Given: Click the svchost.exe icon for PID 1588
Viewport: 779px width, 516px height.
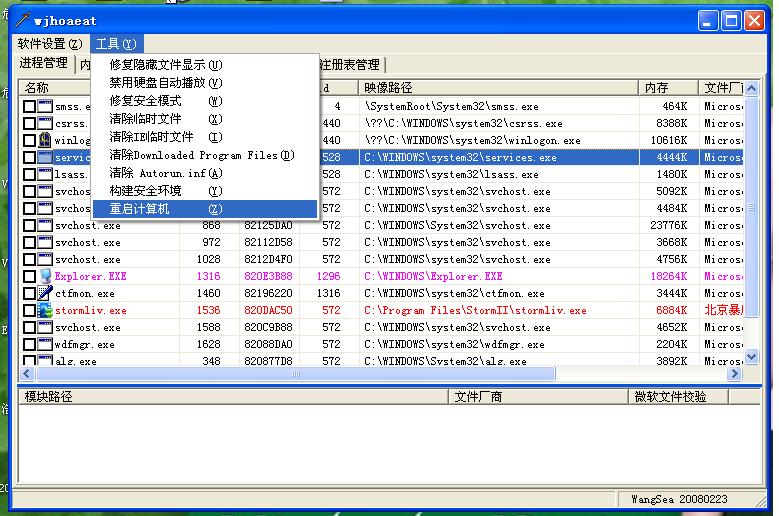Looking at the screenshot, I should [x=45, y=327].
